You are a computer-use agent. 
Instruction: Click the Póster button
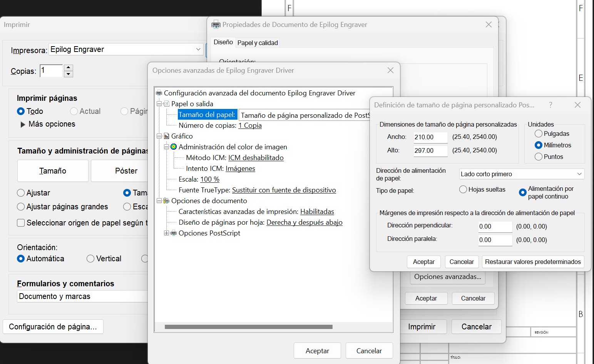pos(120,171)
